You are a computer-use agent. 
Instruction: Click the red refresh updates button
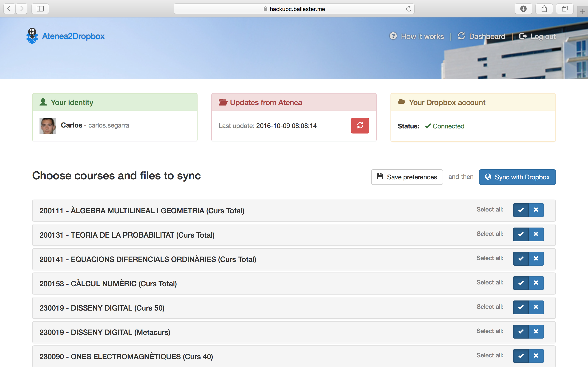[360, 125]
